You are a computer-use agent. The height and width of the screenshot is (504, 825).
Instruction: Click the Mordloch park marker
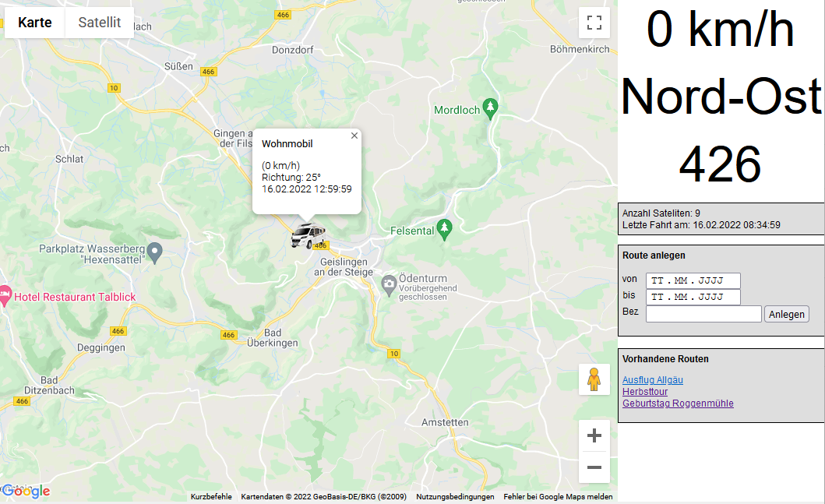pos(489,107)
